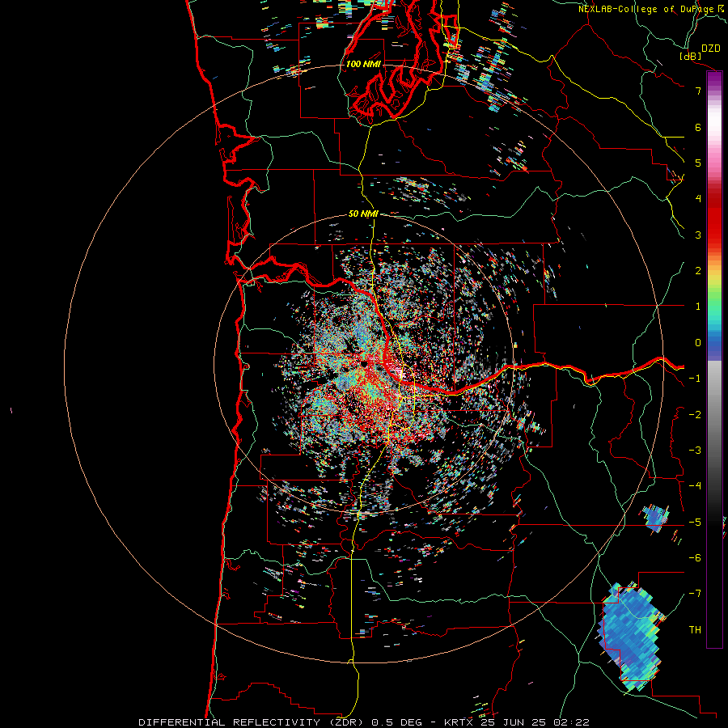
Task: Click the colorbar value label 5
Action: tap(698, 163)
